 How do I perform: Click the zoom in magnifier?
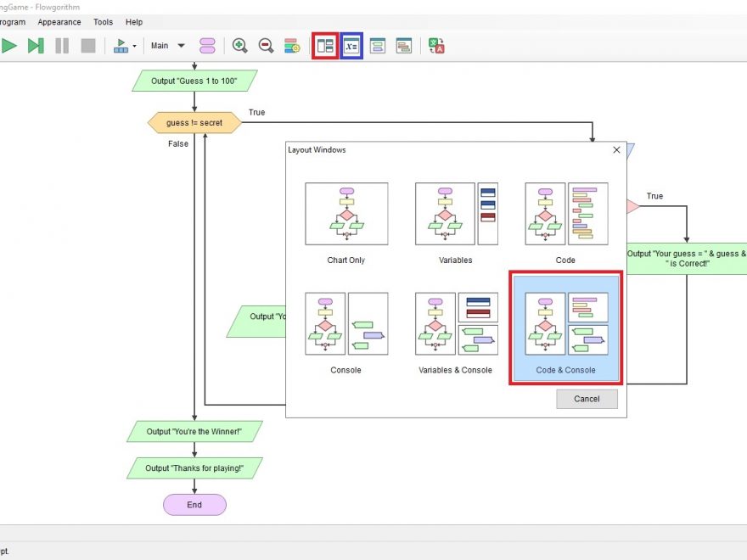(x=240, y=46)
